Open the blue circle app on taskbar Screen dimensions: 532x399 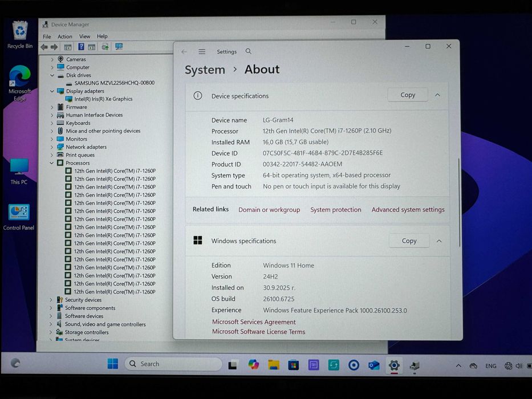354,365
